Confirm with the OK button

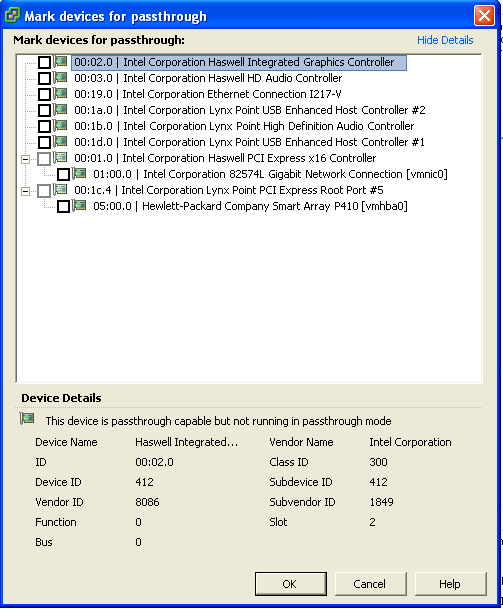291,584
